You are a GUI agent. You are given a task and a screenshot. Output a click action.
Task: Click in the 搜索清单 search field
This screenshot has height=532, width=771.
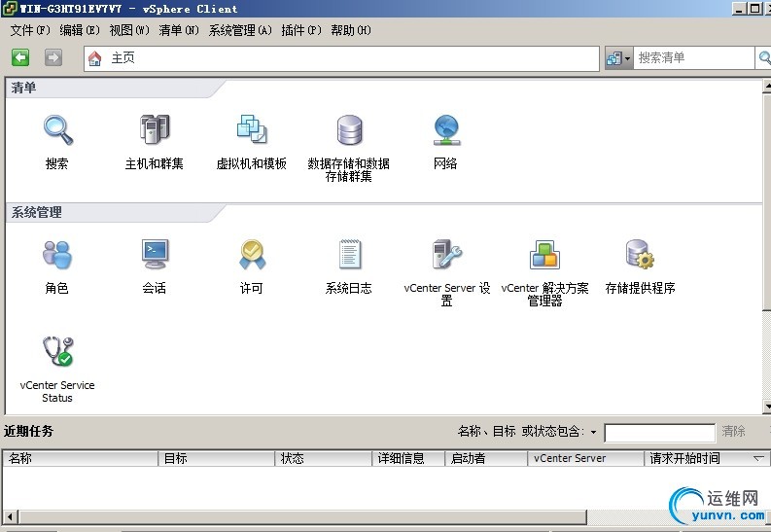click(x=694, y=58)
